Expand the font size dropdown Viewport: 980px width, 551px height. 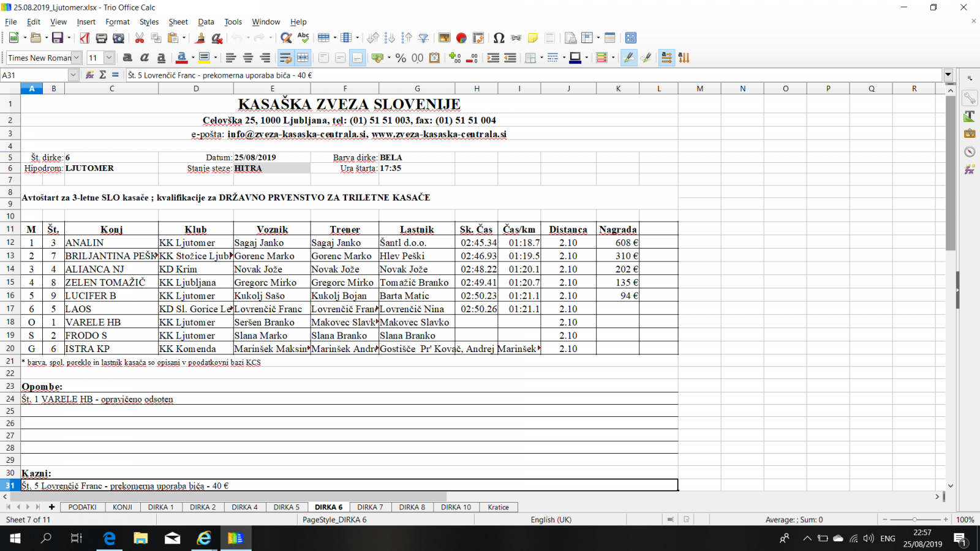click(109, 58)
